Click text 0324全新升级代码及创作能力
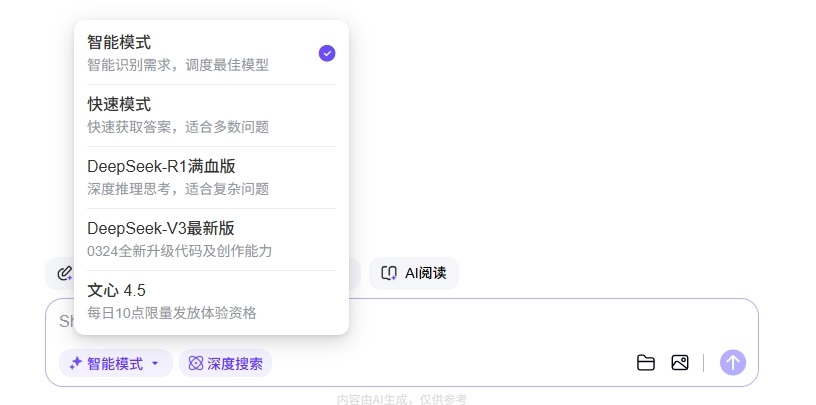 pos(180,251)
